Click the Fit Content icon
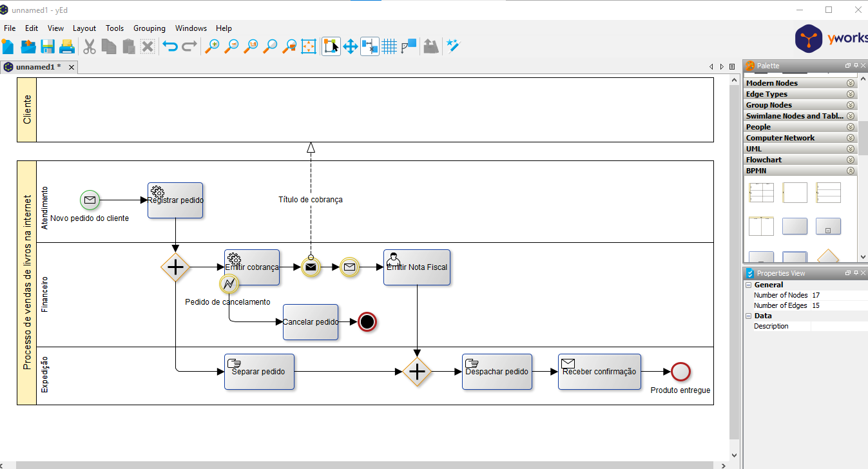This screenshot has width=868, height=469. point(309,46)
